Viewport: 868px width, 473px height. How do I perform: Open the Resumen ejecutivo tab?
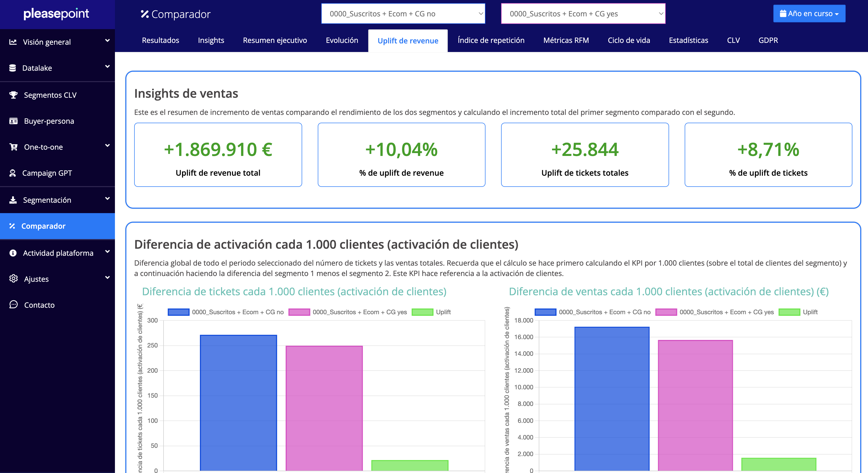[x=275, y=40]
